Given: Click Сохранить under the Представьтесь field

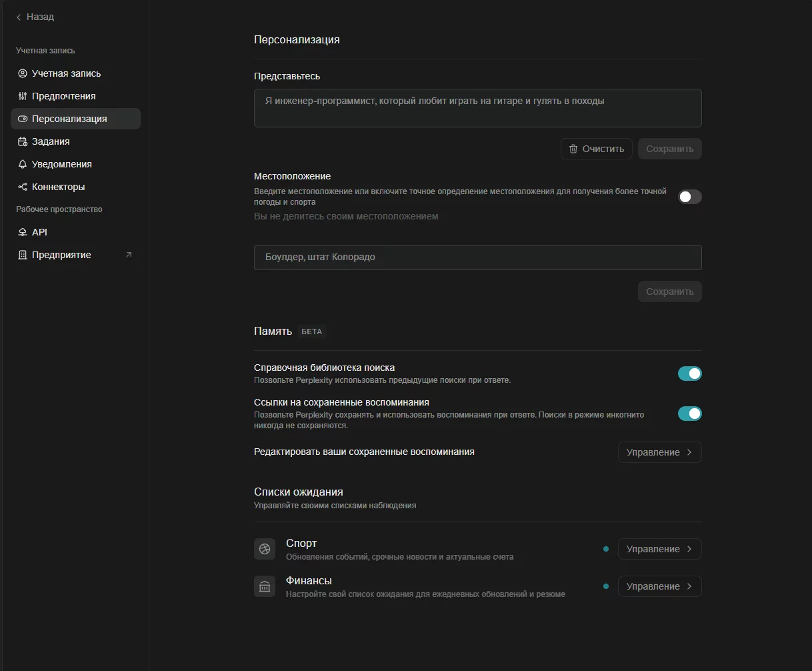Looking at the screenshot, I should coord(669,149).
